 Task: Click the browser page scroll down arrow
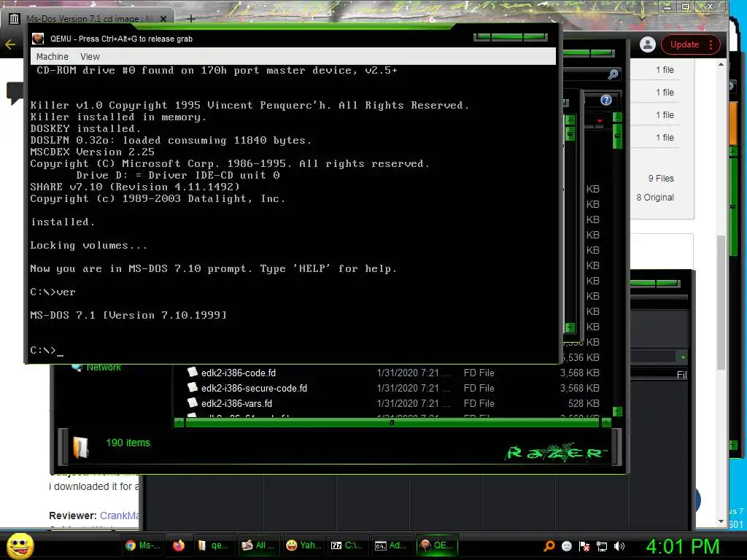[x=721, y=522]
